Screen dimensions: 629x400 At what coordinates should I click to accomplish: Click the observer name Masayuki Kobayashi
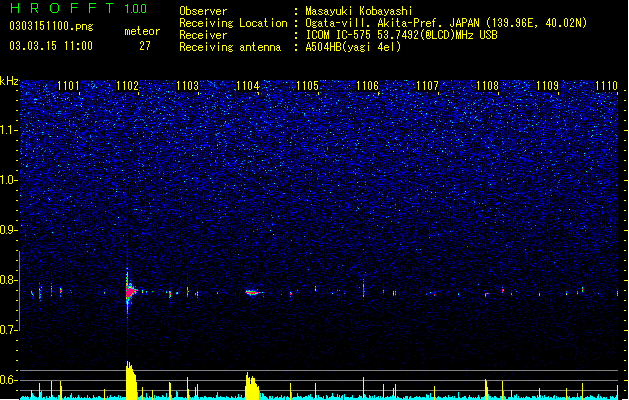[x=359, y=11]
